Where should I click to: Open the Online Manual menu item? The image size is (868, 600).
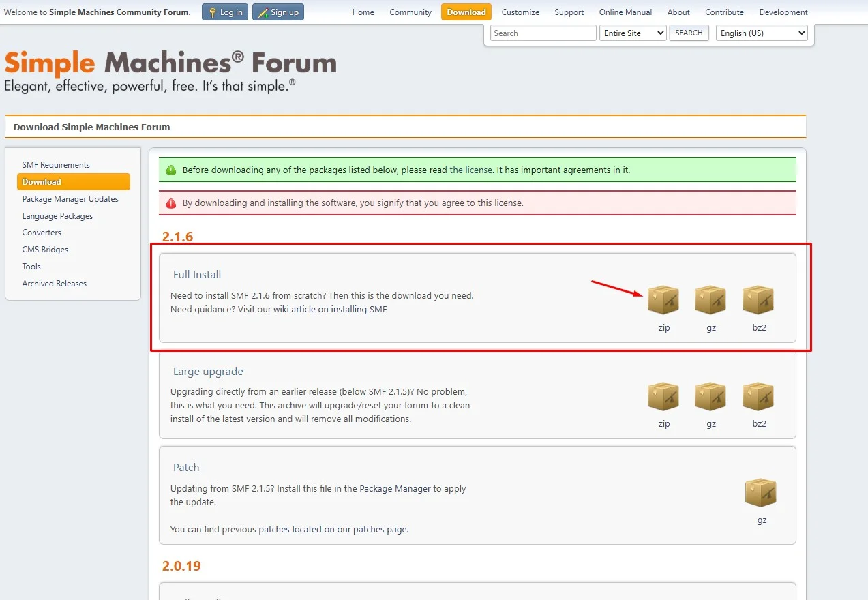point(625,12)
